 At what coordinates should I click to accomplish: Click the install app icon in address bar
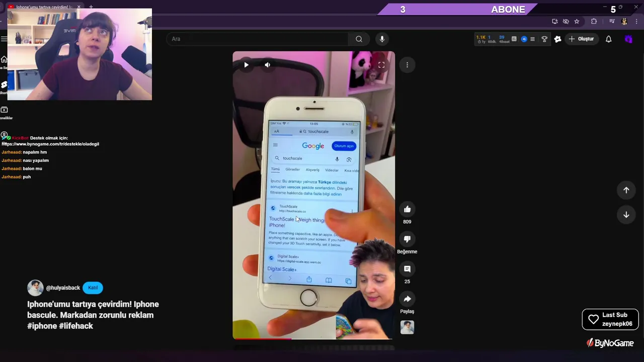(554, 21)
